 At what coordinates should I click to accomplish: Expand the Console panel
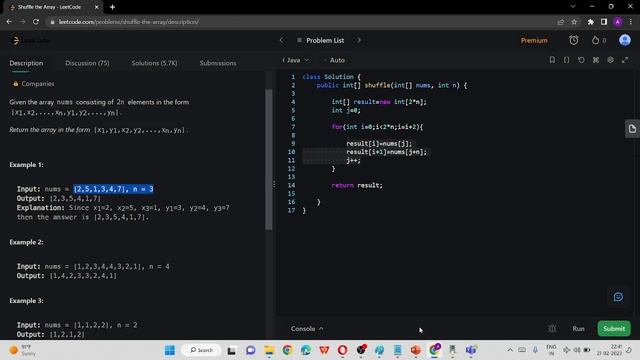pyautogui.click(x=307, y=329)
